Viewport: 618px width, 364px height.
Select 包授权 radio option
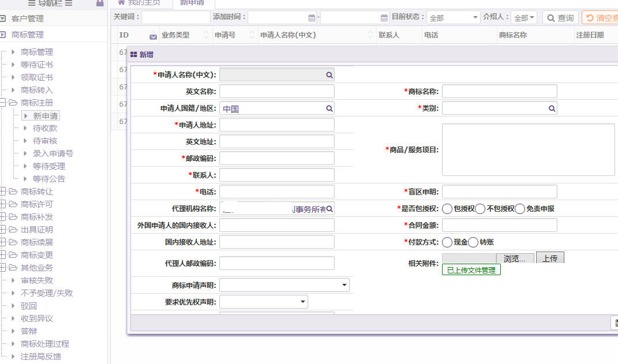(447, 209)
